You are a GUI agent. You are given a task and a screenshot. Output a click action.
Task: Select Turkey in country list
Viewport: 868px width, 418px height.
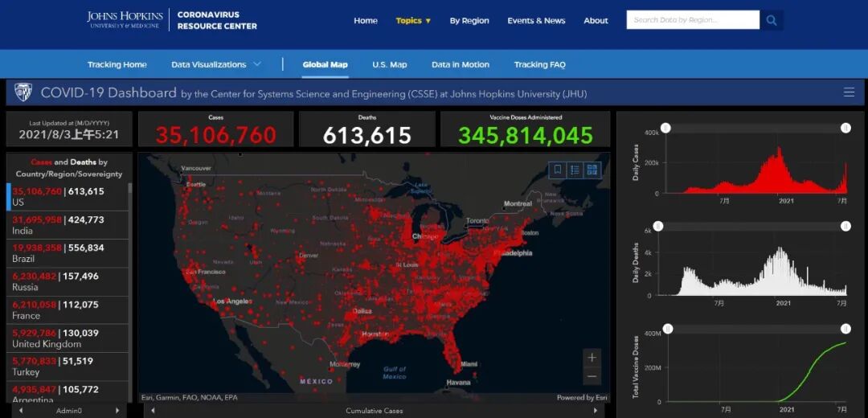(x=67, y=366)
